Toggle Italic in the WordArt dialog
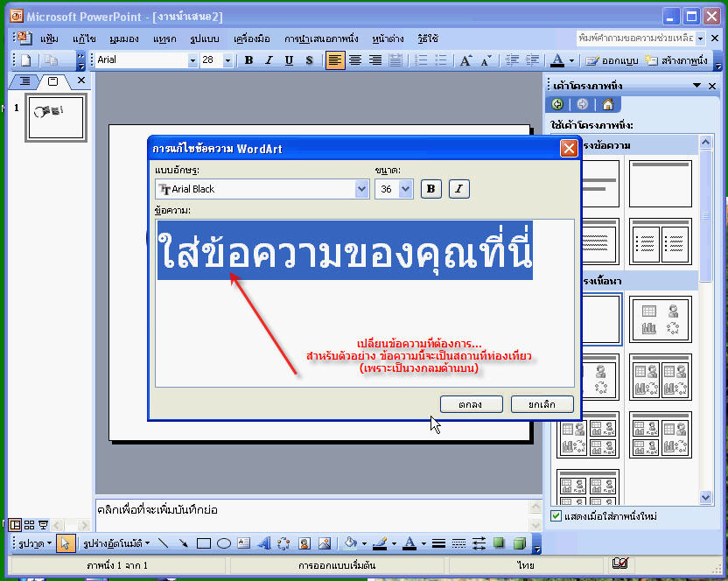This screenshot has height=581, width=728. [x=458, y=189]
